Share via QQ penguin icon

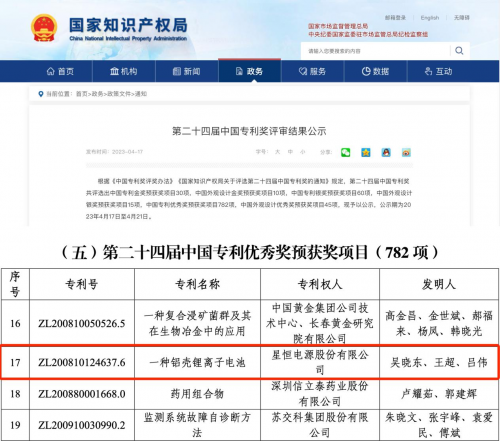coord(386,152)
